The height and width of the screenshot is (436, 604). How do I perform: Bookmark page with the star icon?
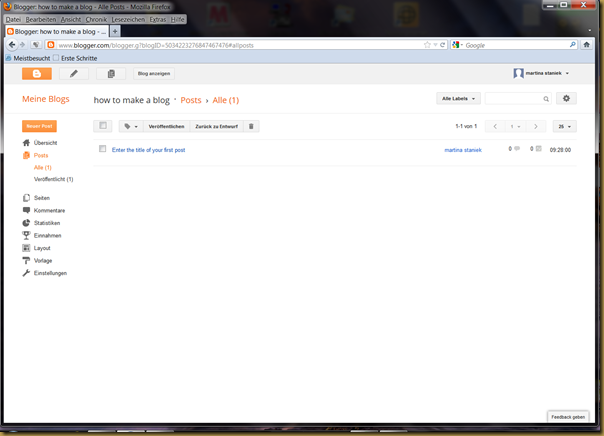pyautogui.click(x=427, y=45)
